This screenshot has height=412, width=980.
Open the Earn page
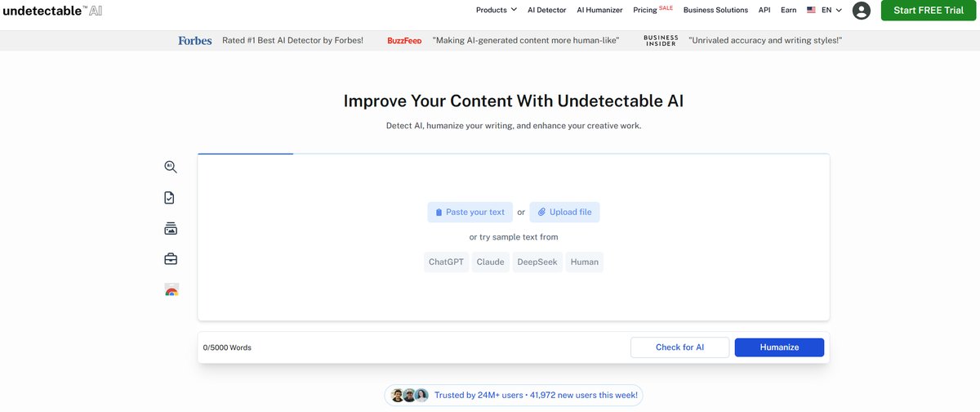pyautogui.click(x=788, y=10)
